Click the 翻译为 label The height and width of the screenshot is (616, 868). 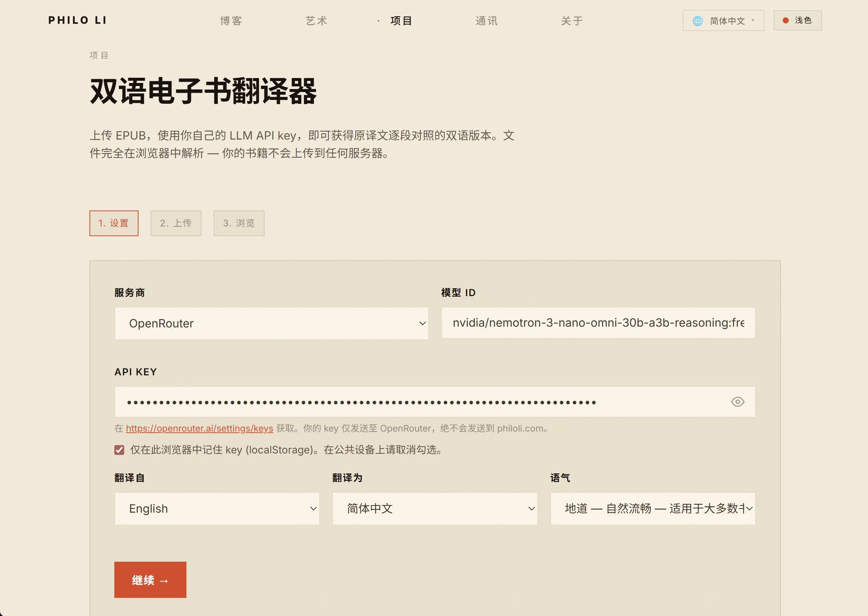pos(348,478)
